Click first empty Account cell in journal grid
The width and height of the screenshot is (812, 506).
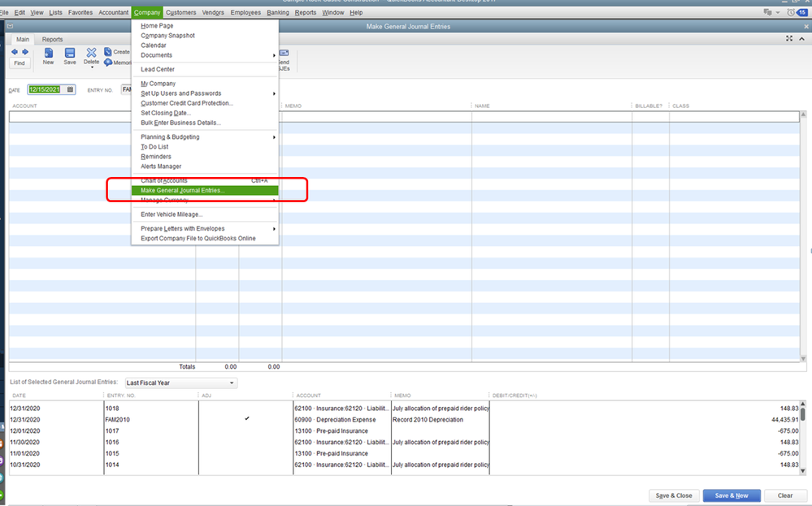[x=71, y=117]
